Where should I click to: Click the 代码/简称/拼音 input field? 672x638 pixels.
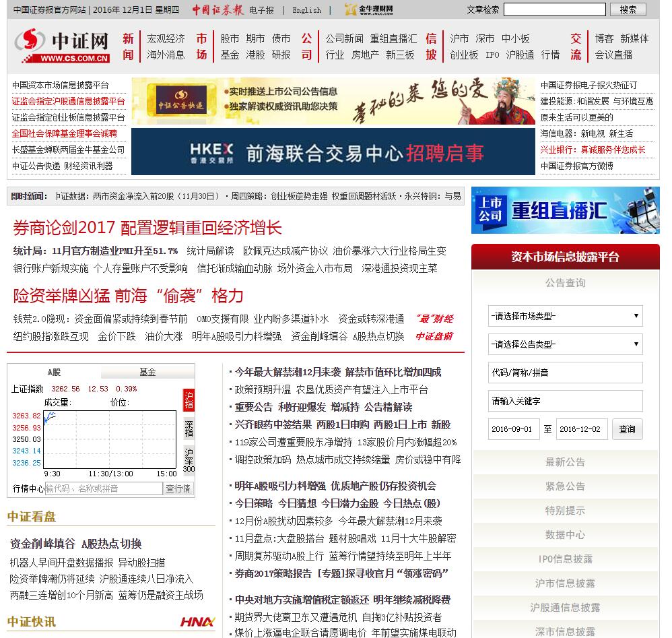click(x=566, y=373)
